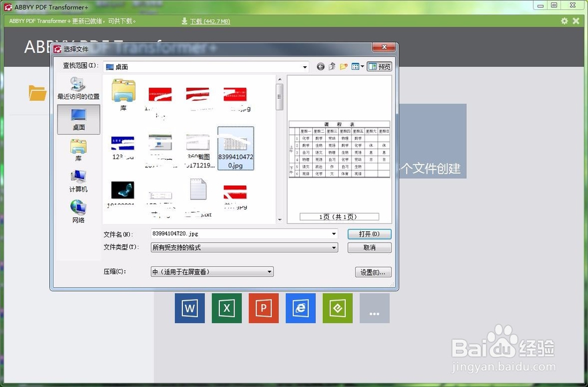Image resolution: width=588 pixels, height=387 pixels.
Task: Close the 选择文件 dialog
Action: 383,47
